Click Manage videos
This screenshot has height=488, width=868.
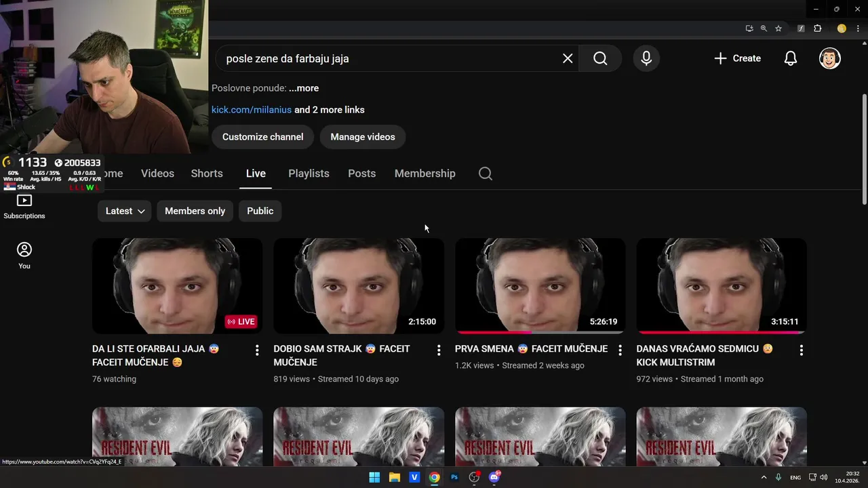363,137
